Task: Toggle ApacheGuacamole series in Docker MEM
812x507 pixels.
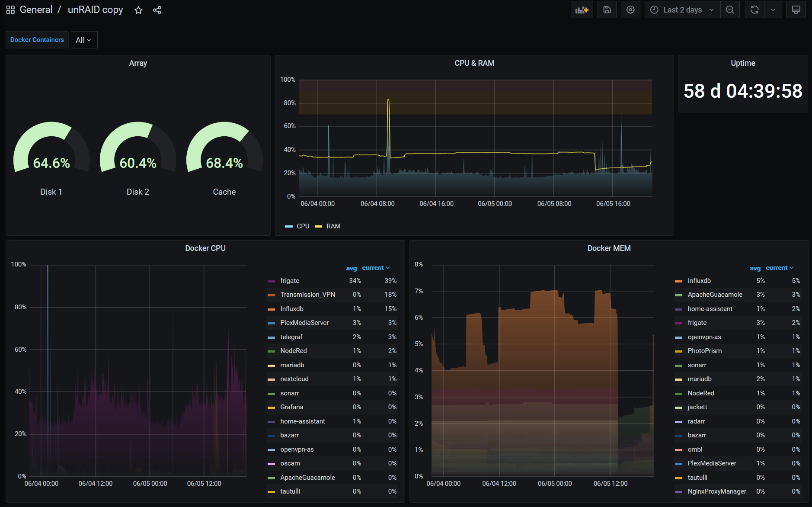Action: (x=715, y=295)
